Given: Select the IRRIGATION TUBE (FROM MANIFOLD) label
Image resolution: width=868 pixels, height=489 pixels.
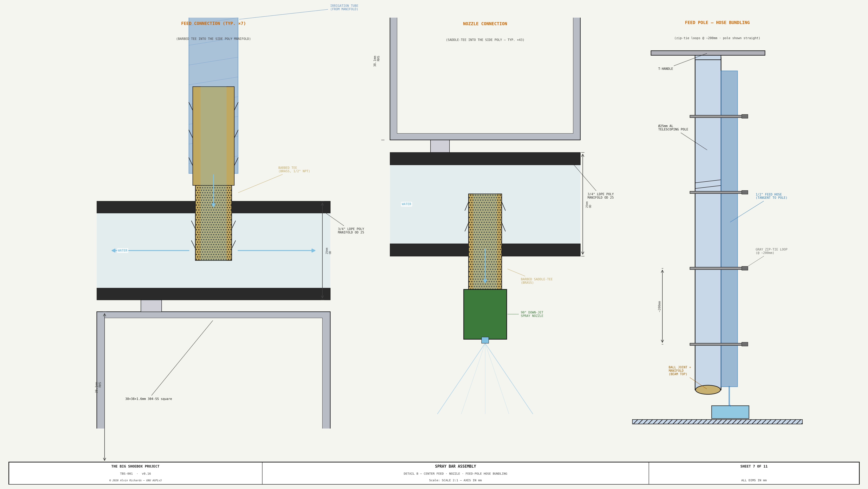Looking at the screenshot, I should coord(344,7).
